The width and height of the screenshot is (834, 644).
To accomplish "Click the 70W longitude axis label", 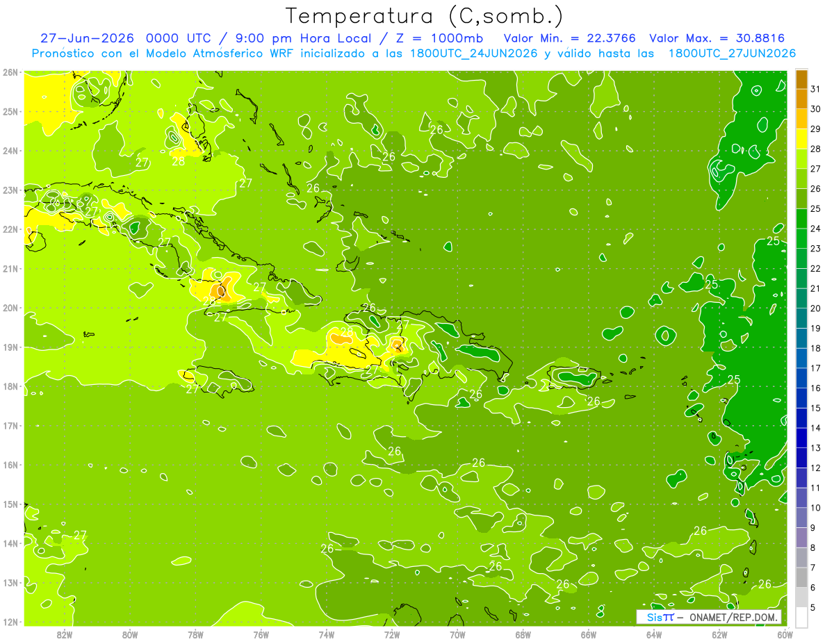I will point(457,635).
